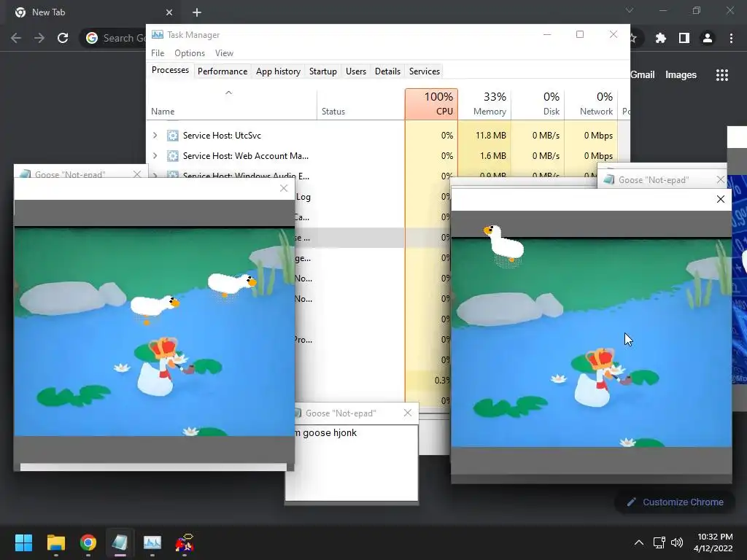Close the New Tab tab

point(169,12)
